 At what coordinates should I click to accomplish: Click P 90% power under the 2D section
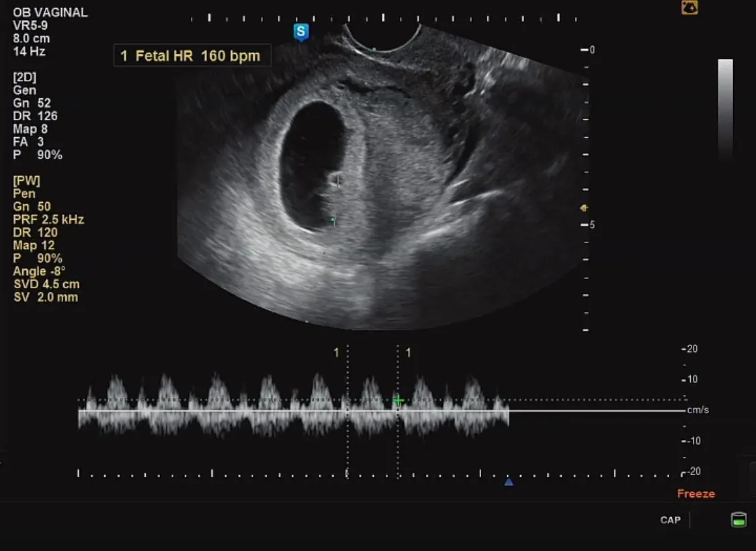pos(38,155)
